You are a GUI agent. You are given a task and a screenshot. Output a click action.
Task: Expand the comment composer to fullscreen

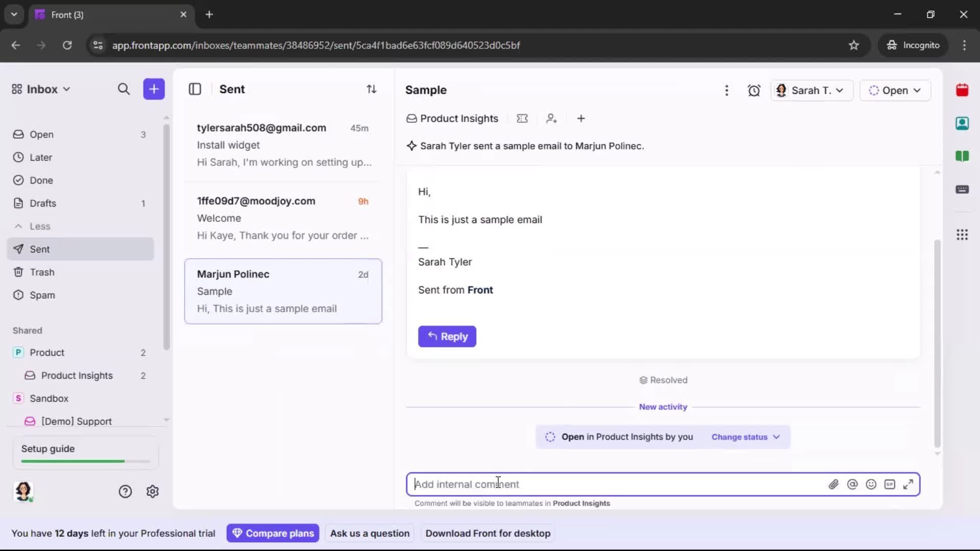909,484
